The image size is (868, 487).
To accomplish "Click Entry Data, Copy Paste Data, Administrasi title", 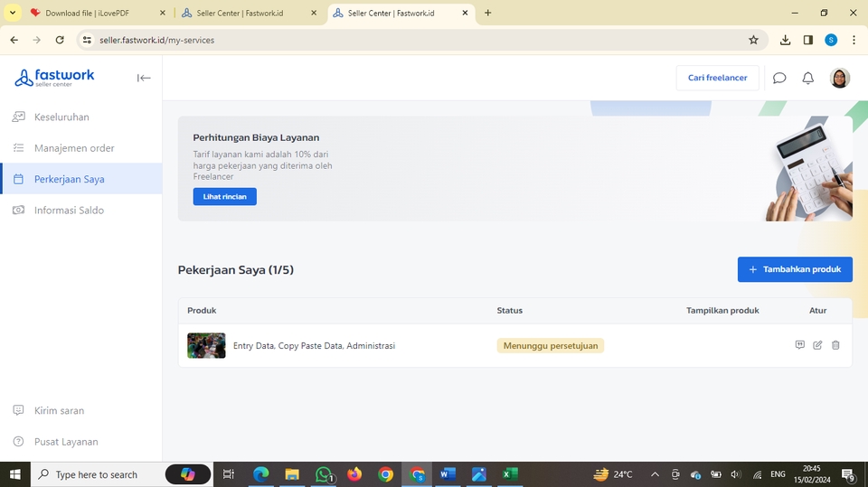I will (314, 345).
